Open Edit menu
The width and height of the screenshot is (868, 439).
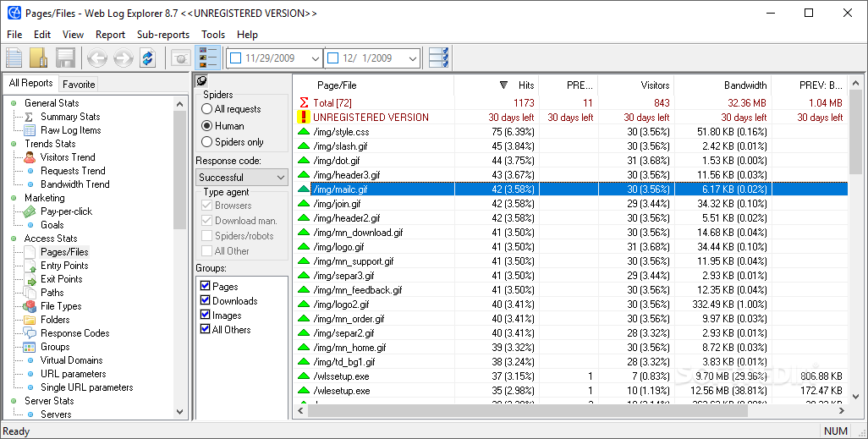[42, 35]
